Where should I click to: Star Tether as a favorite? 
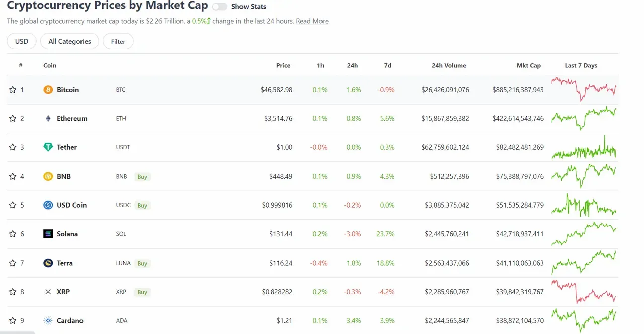click(13, 147)
